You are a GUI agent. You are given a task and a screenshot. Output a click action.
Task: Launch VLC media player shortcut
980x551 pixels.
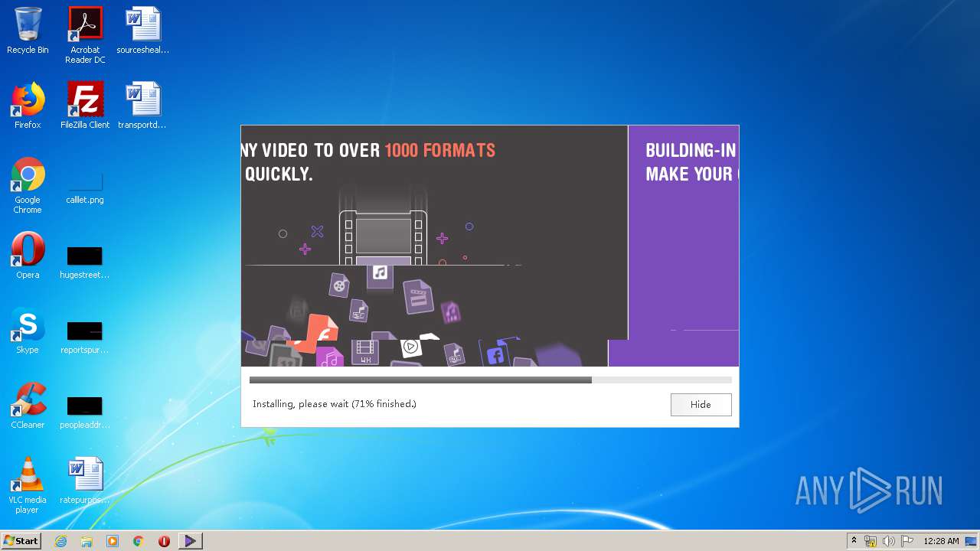[x=28, y=485]
